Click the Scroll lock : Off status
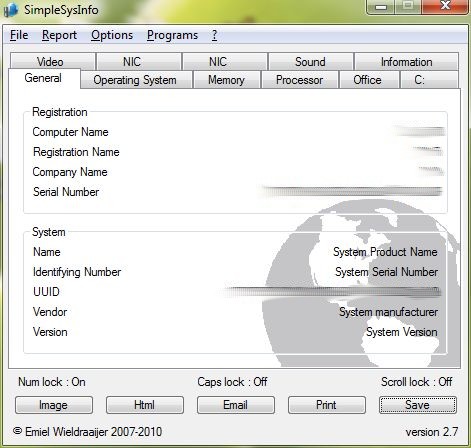Viewport: 471px width, 448px height. click(x=417, y=382)
